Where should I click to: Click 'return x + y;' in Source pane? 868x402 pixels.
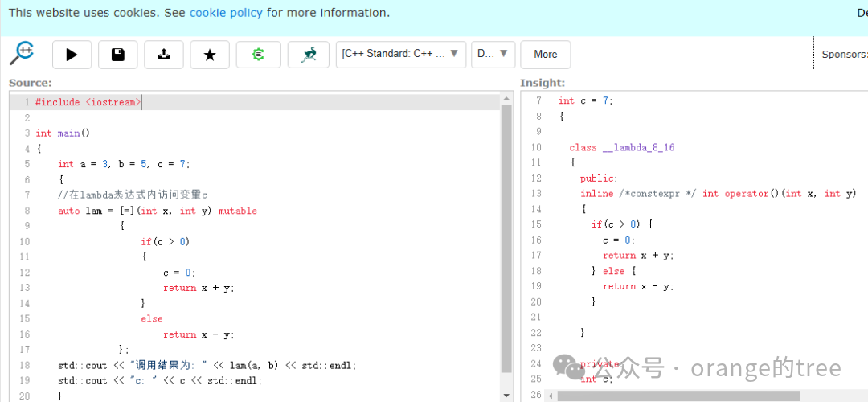click(x=199, y=288)
